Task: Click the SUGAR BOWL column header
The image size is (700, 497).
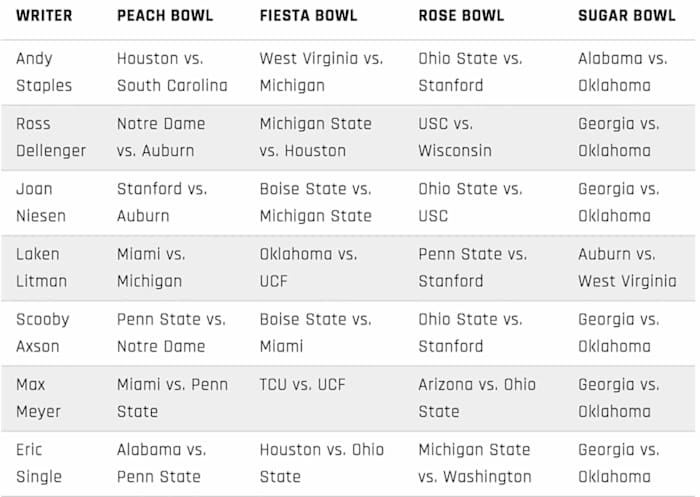Action: [625, 16]
